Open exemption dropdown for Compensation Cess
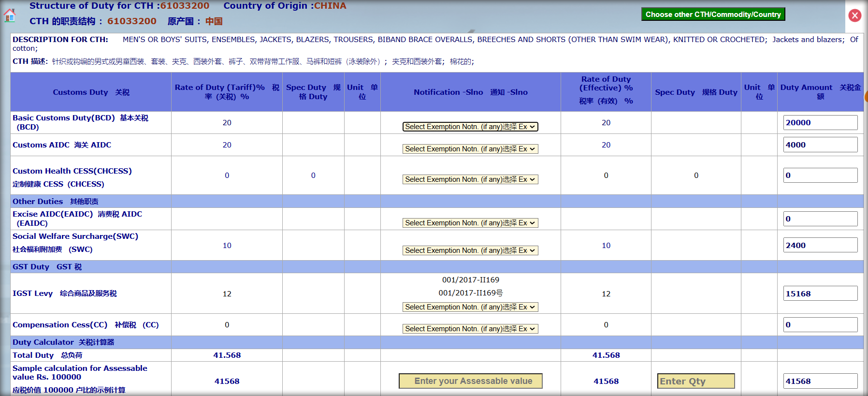 (470, 329)
